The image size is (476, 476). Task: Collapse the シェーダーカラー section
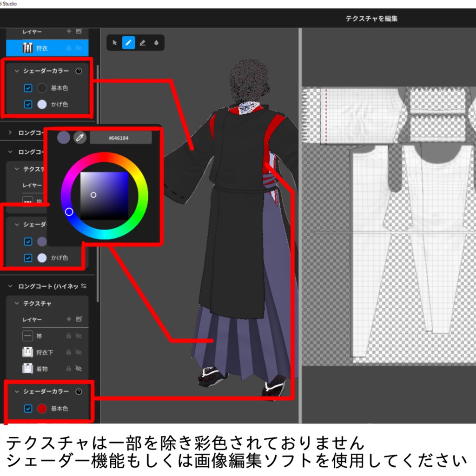click(17, 71)
